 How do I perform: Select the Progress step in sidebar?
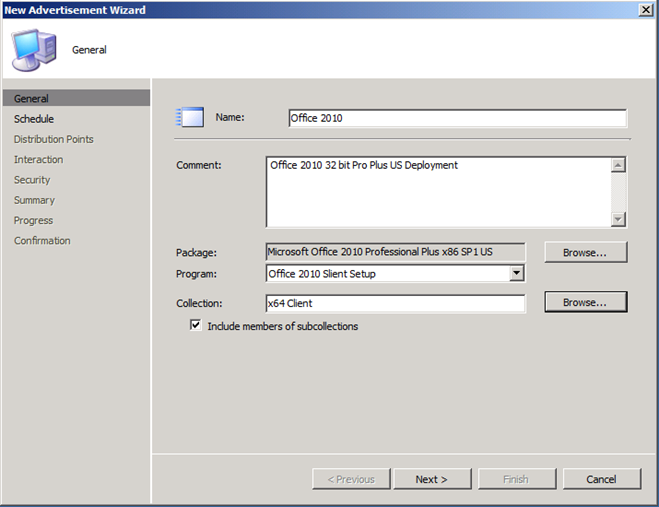point(33,220)
